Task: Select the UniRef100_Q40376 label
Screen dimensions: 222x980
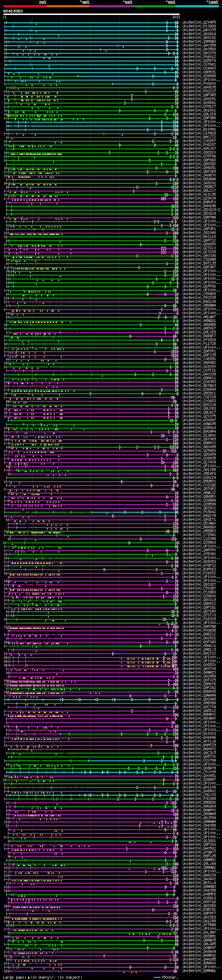Action: pos(199,53)
